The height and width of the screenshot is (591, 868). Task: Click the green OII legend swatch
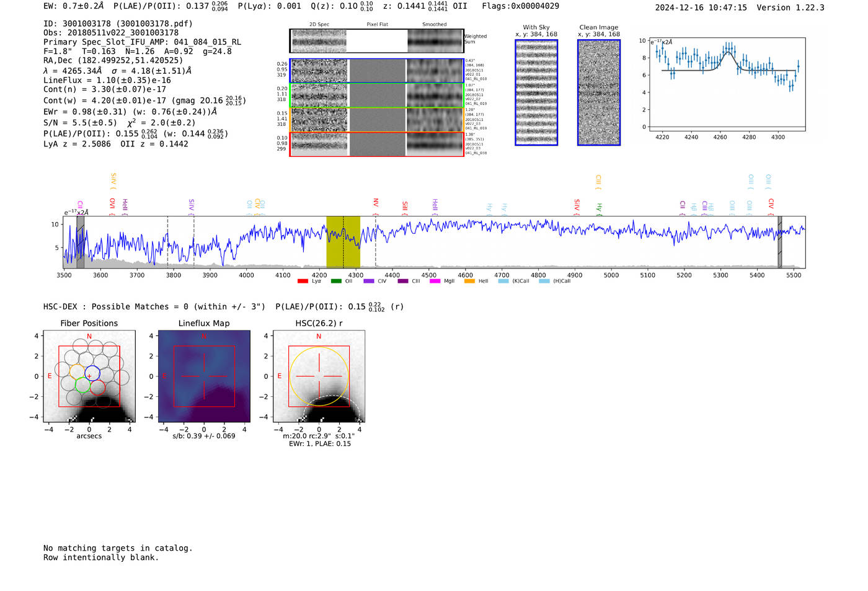(x=336, y=282)
